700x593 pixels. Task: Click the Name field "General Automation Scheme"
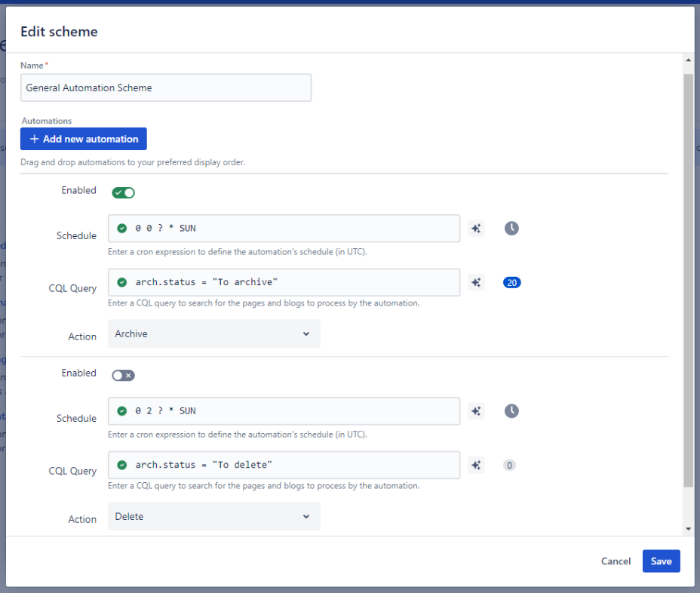tap(166, 88)
